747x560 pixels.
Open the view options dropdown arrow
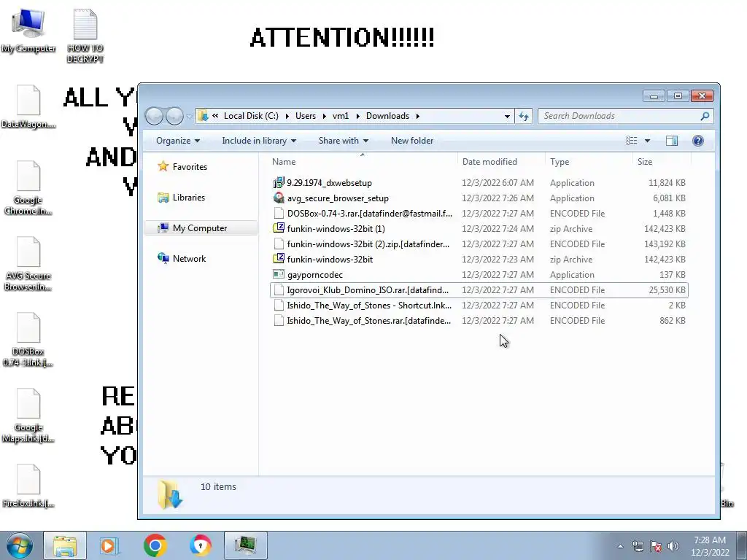[647, 141]
